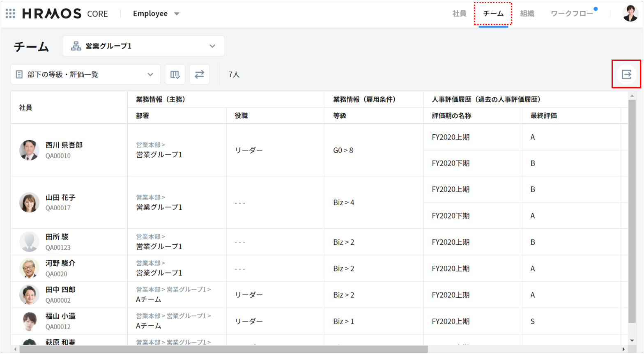Viewport: 644px width, 354px height.
Task: Click the vertical scrollbar down arrow
Action: [632, 340]
